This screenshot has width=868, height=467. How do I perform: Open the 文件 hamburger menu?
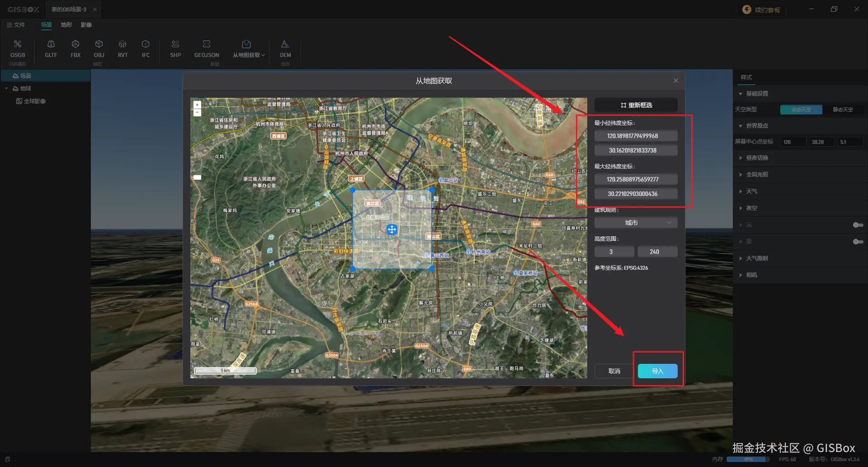[x=16, y=25]
